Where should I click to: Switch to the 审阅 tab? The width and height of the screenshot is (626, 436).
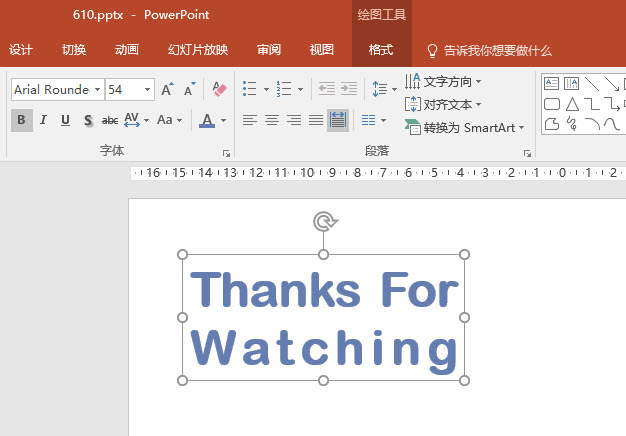point(269,50)
